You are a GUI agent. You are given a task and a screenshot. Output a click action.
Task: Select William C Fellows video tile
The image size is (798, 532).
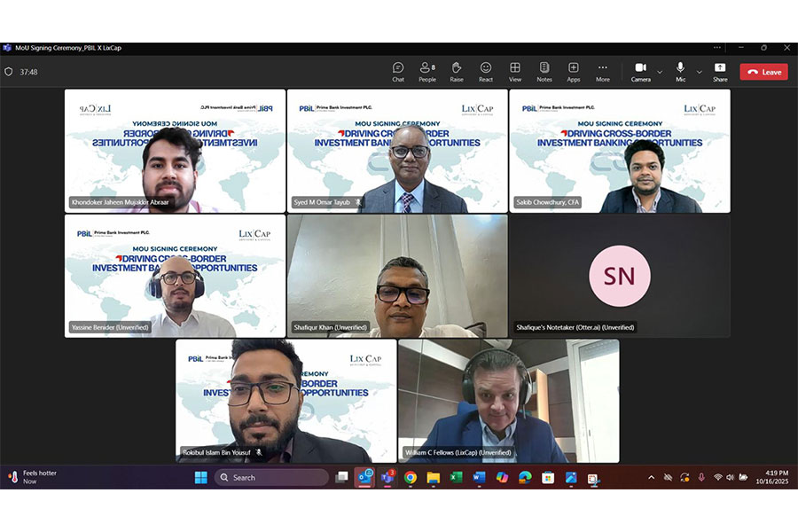pyautogui.click(x=508, y=401)
